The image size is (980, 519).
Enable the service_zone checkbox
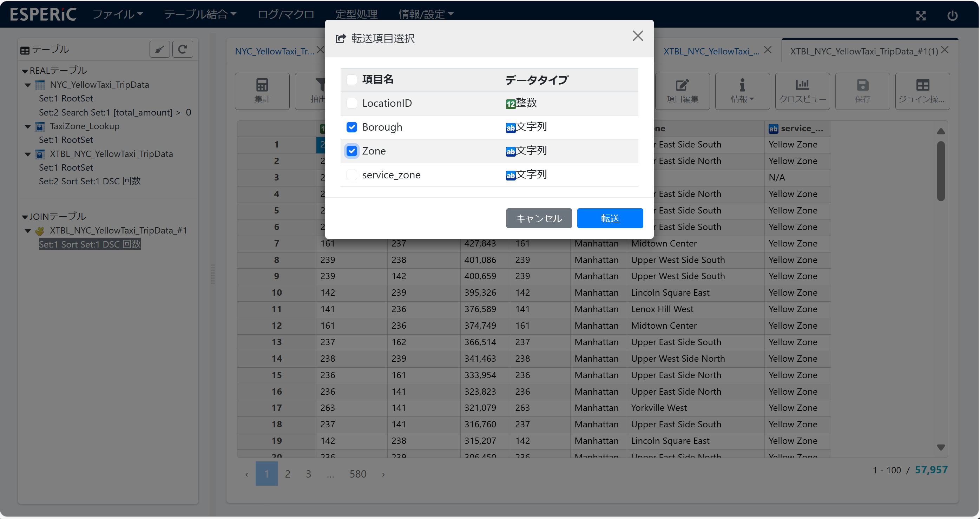point(351,175)
